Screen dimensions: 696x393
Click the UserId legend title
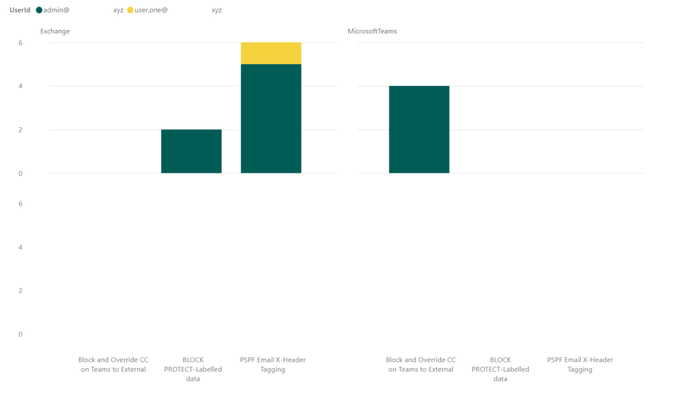coord(20,10)
